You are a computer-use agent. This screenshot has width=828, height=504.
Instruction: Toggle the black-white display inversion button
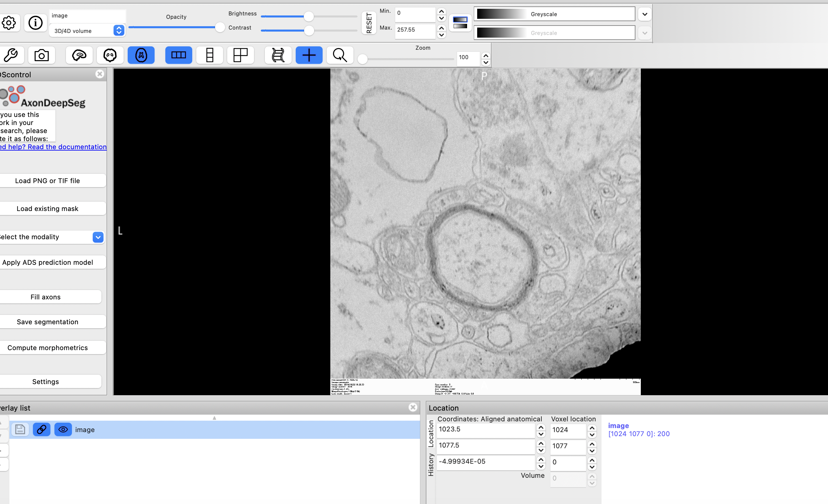click(460, 23)
